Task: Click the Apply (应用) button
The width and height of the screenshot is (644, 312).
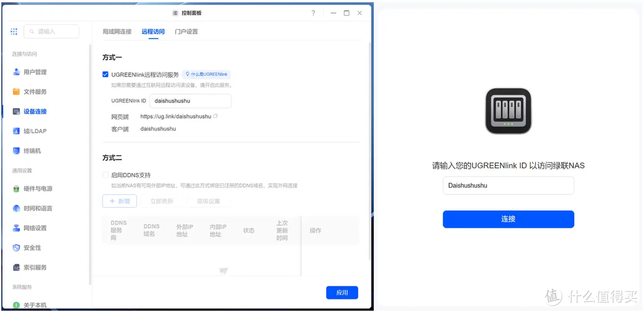Action: [342, 293]
